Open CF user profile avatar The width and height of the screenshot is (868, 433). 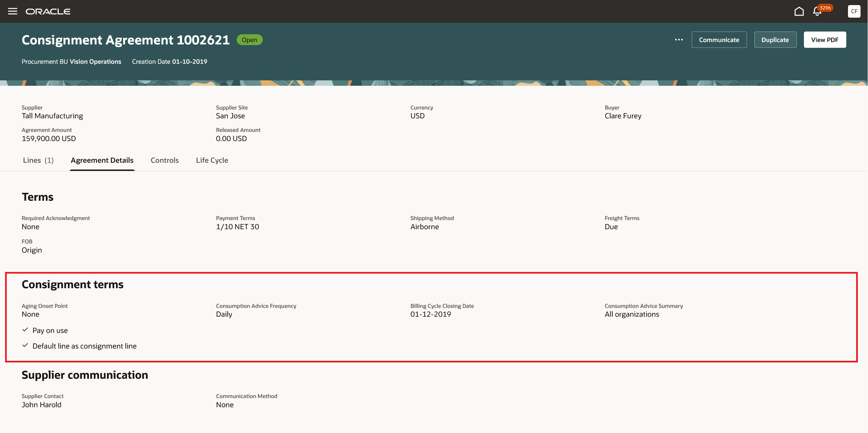854,11
